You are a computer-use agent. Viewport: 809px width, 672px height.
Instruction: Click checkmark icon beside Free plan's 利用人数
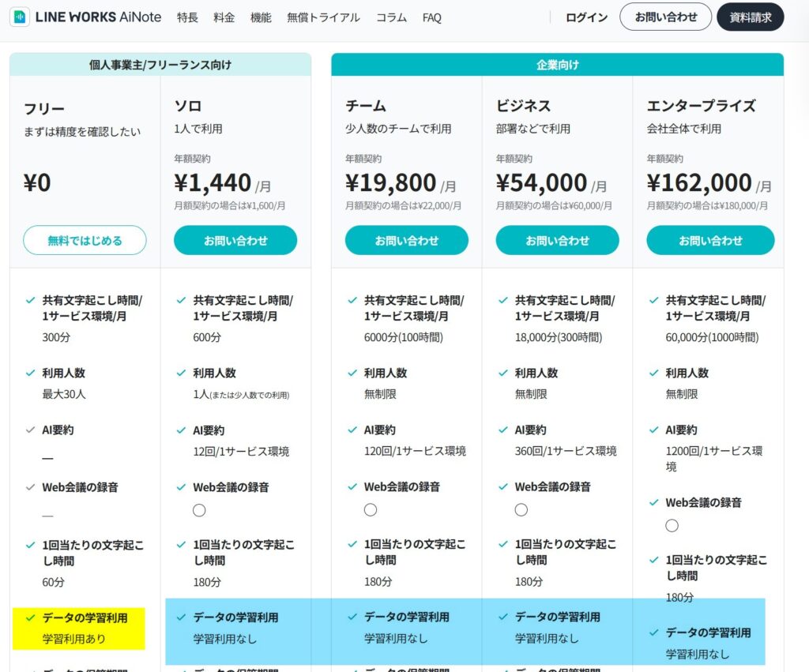click(x=30, y=374)
